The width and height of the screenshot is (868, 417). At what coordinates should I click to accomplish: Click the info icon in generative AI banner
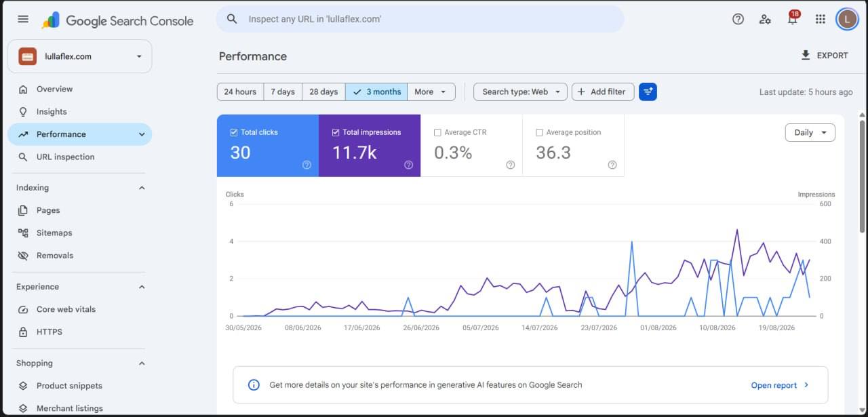coord(254,385)
